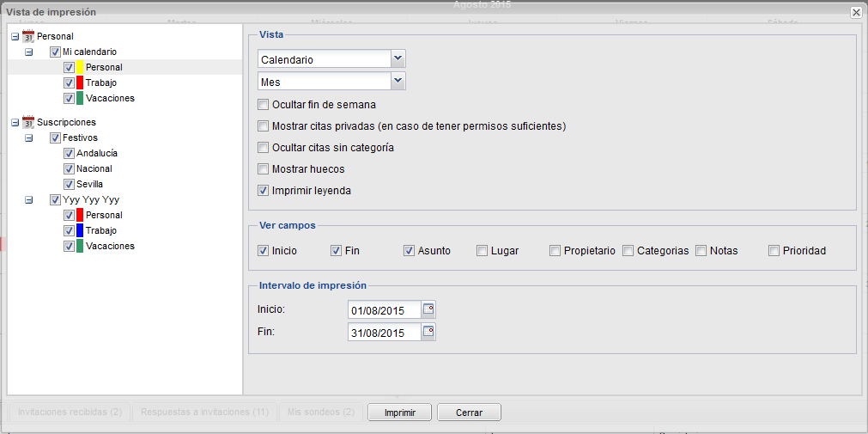
Task: Click the Personal calendar group icon
Action: click(x=28, y=36)
